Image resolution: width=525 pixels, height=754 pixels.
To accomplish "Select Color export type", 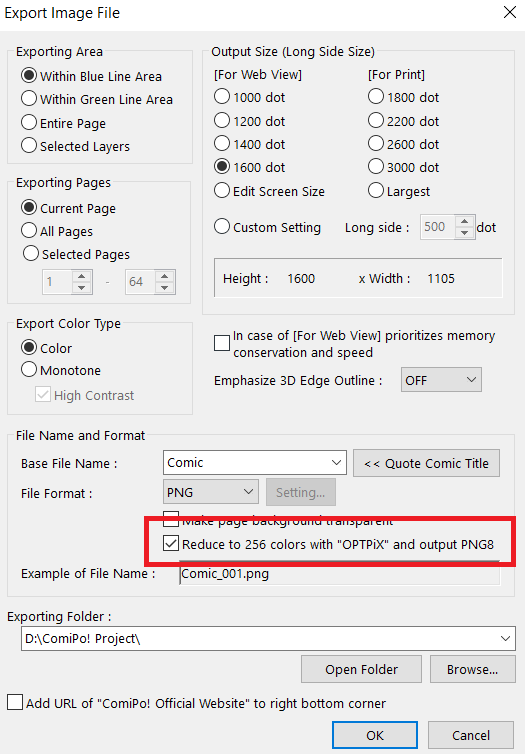I will point(29,347).
